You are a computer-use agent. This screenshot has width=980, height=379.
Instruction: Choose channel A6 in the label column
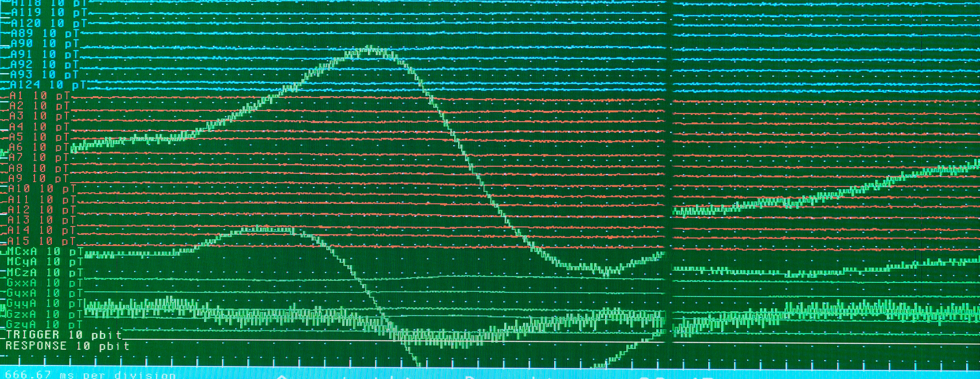point(39,147)
